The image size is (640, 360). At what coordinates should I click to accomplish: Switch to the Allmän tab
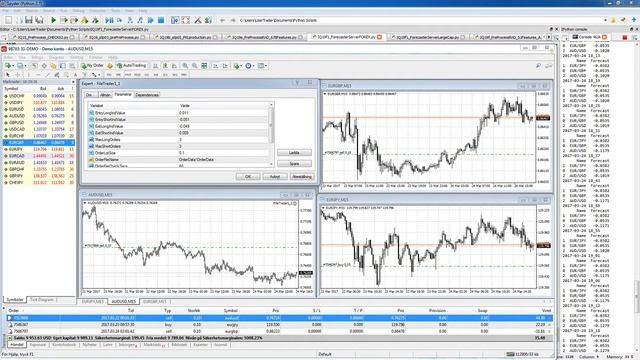coord(105,95)
